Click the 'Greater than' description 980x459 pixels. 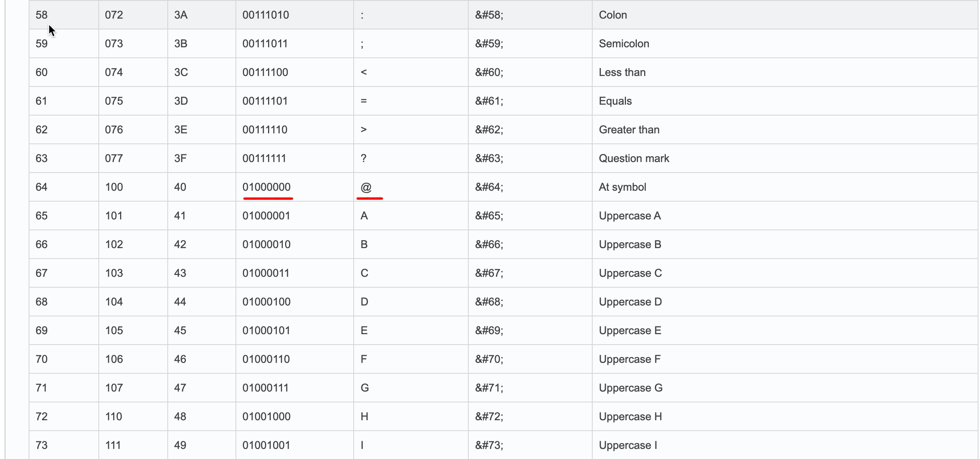coord(629,130)
